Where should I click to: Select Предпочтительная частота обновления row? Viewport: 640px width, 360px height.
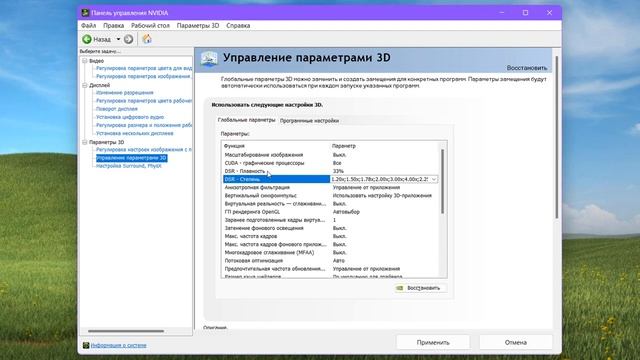tap(331, 269)
